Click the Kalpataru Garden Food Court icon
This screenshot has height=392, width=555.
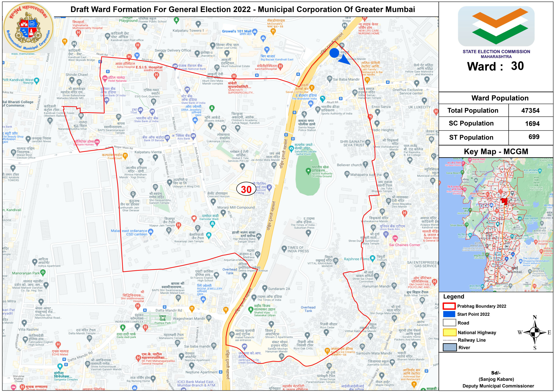[125, 155]
